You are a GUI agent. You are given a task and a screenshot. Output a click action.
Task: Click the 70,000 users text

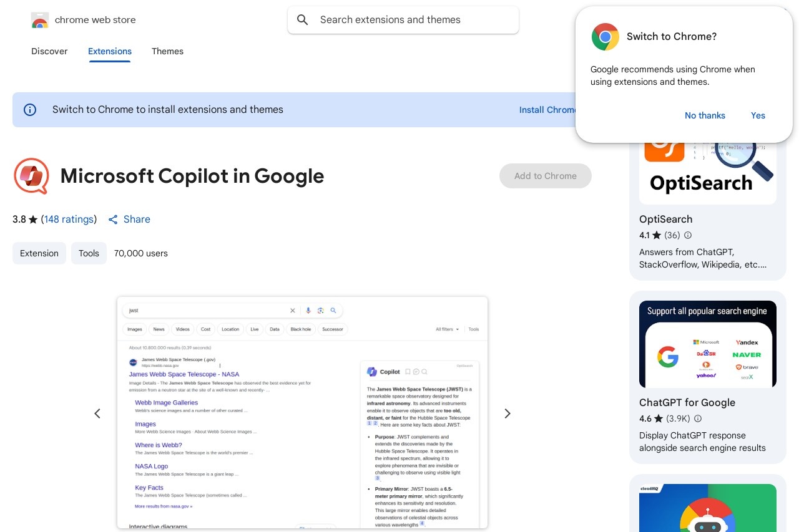(x=141, y=253)
